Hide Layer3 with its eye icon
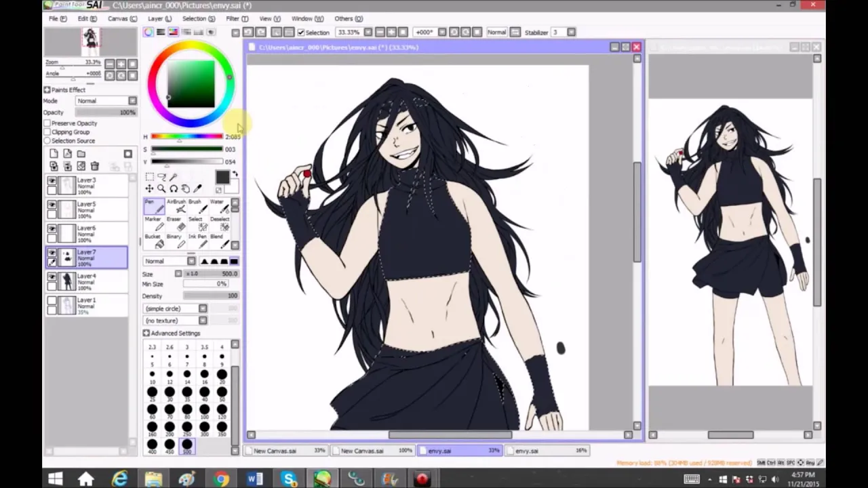Screen dimensions: 868x488 click(52, 181)
